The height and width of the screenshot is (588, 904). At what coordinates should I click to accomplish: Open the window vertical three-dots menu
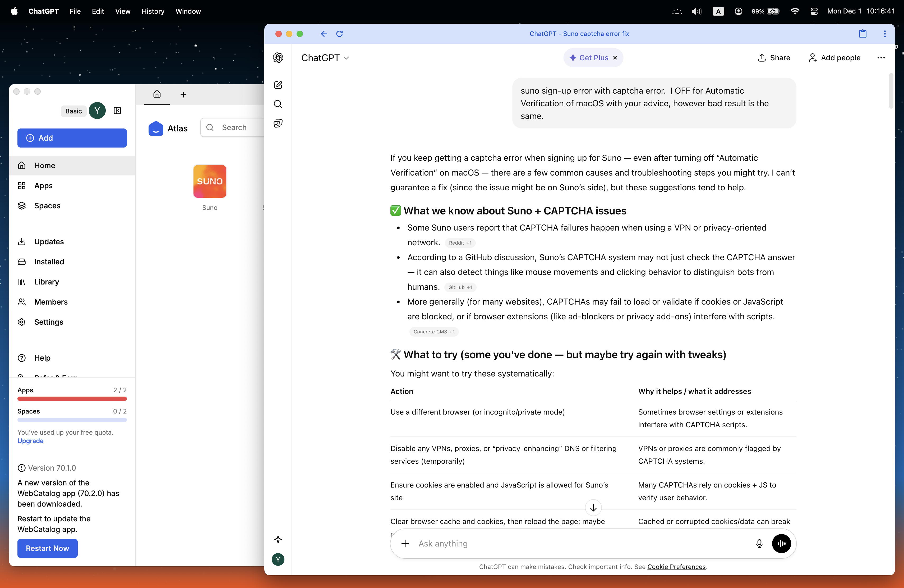point(885,34)
